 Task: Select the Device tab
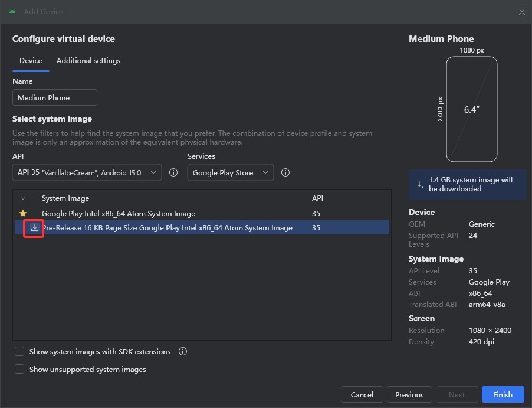tap(31, 61)
